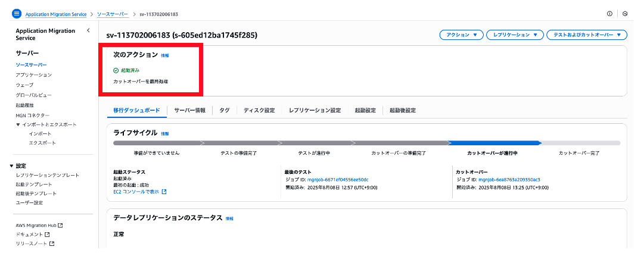
Task: Click the カットオーバーが進行中 lifecycle step
Action: coord(494,153)
